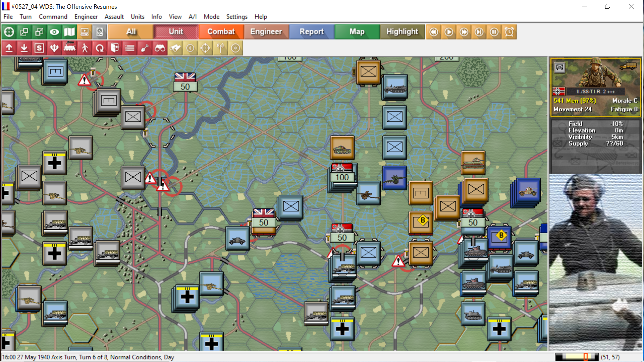Open the Settings menu
Image resolution: width=644 pixels, height=362 pixels.
point(237,17)
